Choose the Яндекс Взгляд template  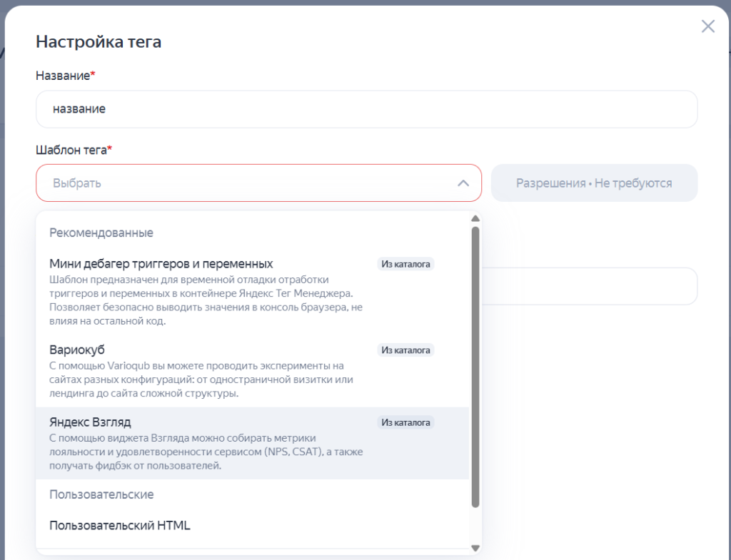252,443
